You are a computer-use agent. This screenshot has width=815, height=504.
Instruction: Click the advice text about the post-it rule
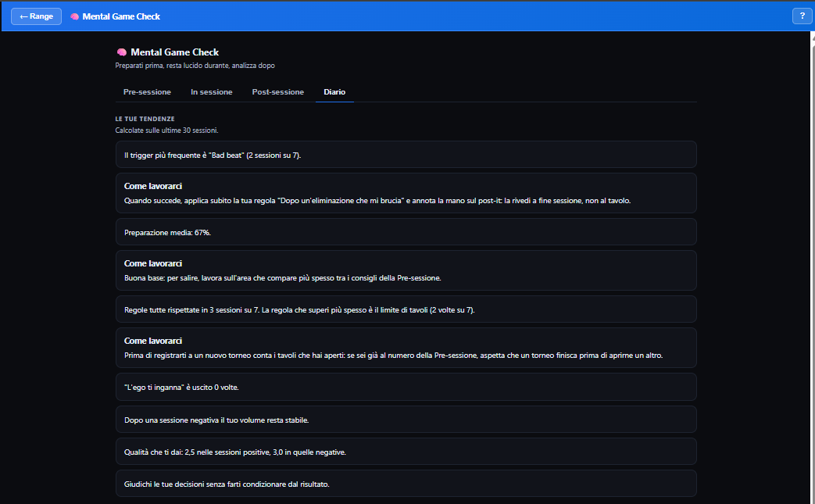[377, 201]
